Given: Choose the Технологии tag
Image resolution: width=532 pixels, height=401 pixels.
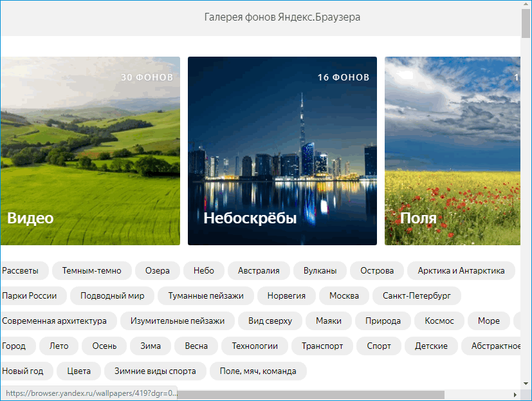Looking at the screenshot, I should (x=255, y=346).
